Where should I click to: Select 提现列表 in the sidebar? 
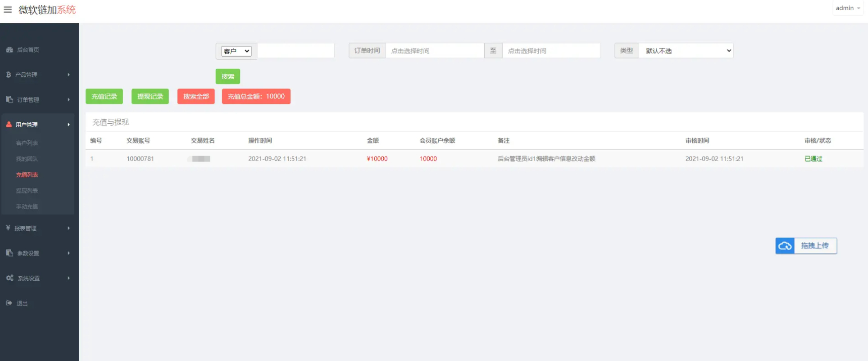point(27,191)
